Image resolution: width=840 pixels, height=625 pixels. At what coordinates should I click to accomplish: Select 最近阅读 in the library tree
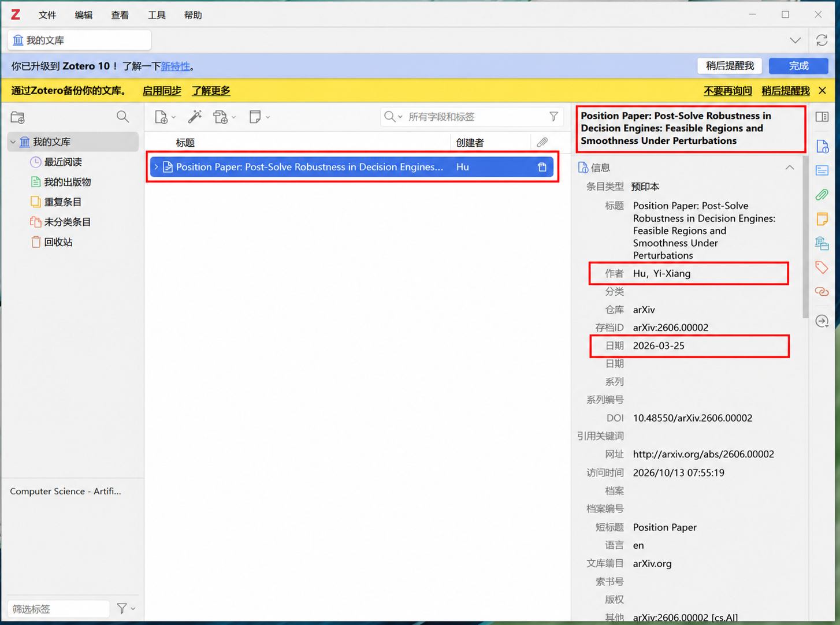tap(63, 162)
